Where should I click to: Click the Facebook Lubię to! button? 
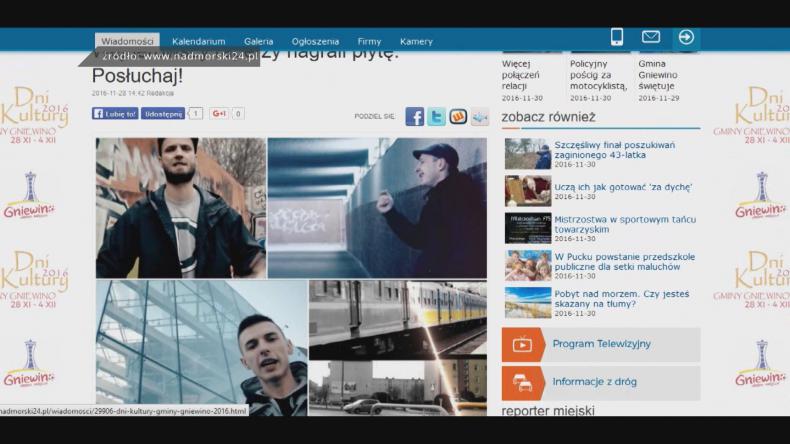(x=115, y=113)
